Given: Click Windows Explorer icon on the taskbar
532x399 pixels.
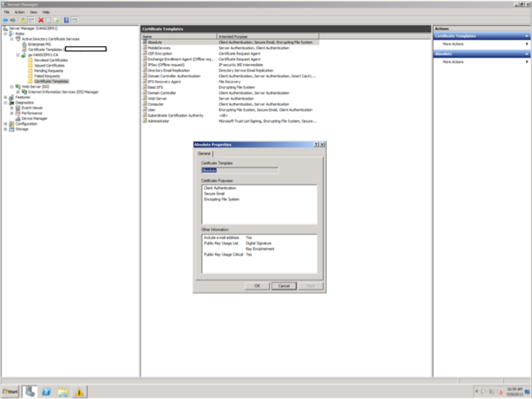Looking at the screenshot, I should coord(63,392).
